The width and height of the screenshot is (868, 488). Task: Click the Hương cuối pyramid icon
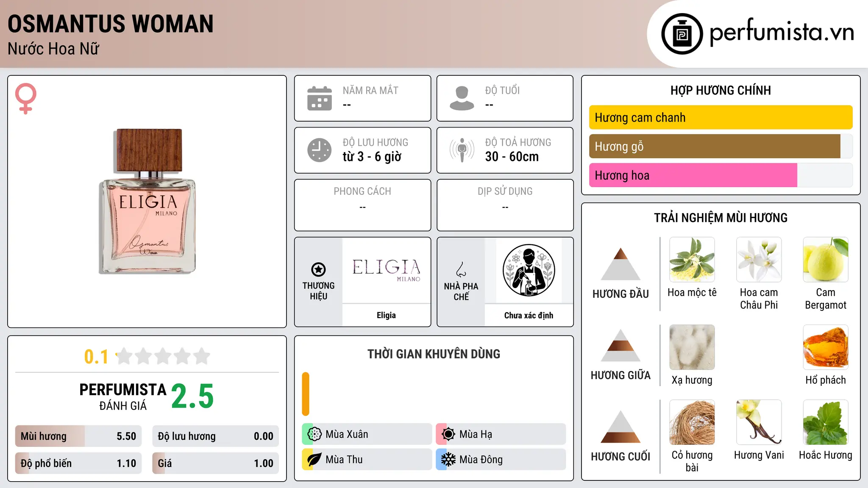coord(620,427)
